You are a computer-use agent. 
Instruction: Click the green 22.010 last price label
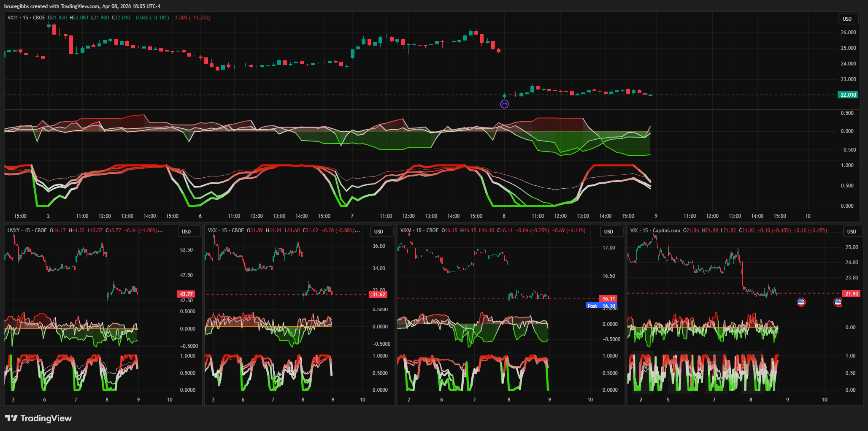coord(848,95)
